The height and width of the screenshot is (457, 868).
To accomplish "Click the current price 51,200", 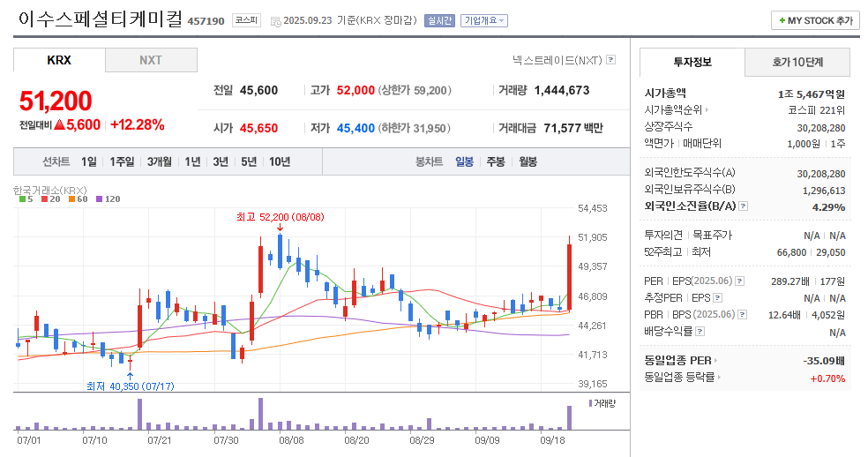I will (x=56, y=101).
